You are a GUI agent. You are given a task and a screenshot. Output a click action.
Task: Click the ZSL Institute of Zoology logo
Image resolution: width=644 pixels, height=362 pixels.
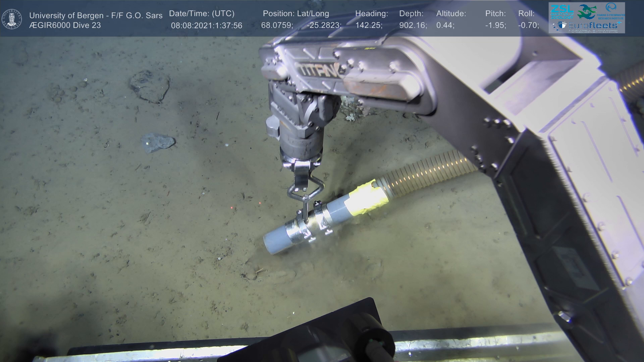point(562,11)
